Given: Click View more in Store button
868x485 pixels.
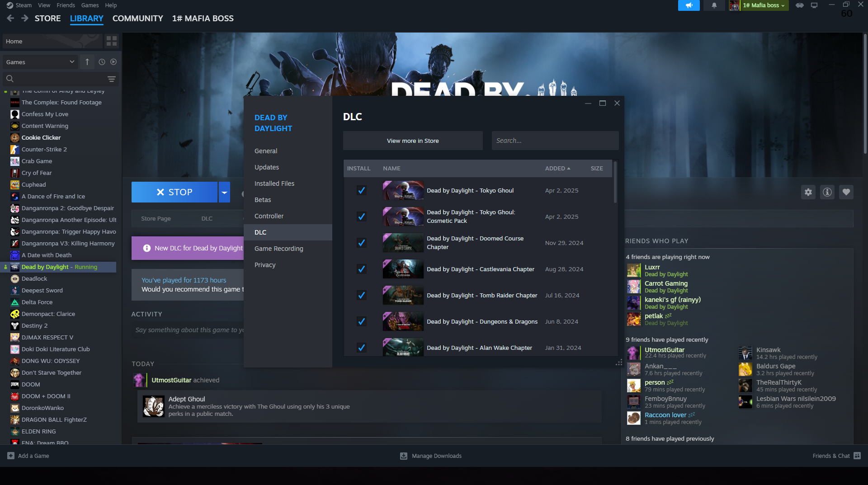Looking at the screenshot, I should (413, 141).
